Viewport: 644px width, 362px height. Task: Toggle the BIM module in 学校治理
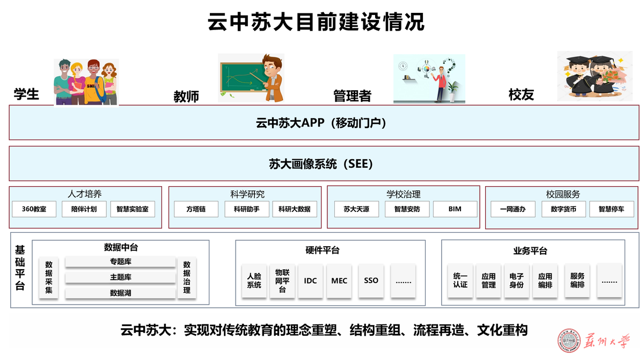456,209
